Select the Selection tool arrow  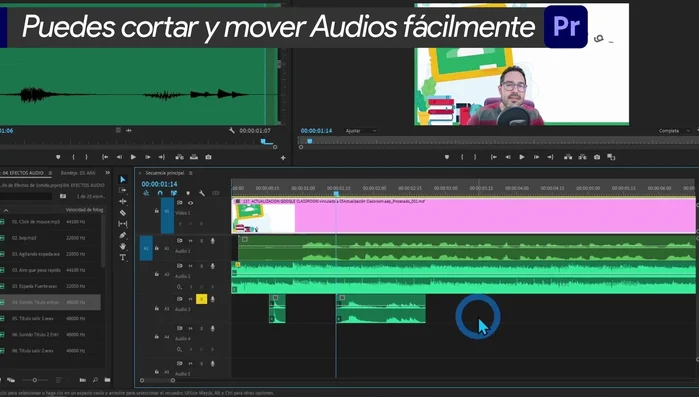(123, 179)
